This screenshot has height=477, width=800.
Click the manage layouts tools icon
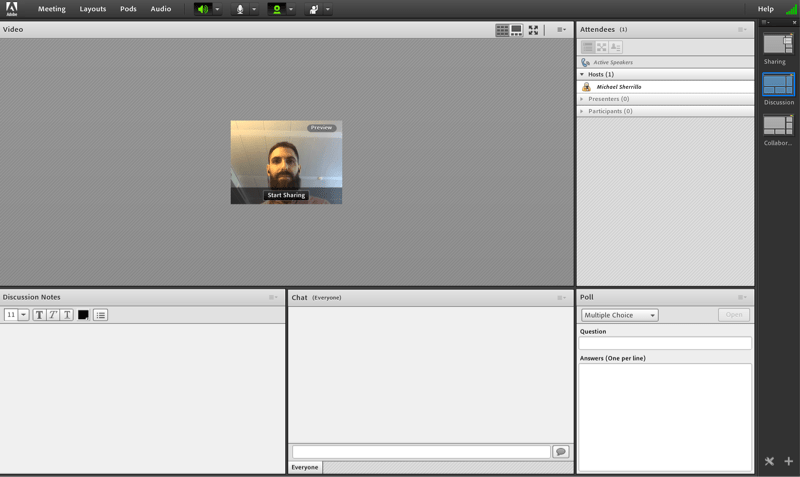click(769, 461)
